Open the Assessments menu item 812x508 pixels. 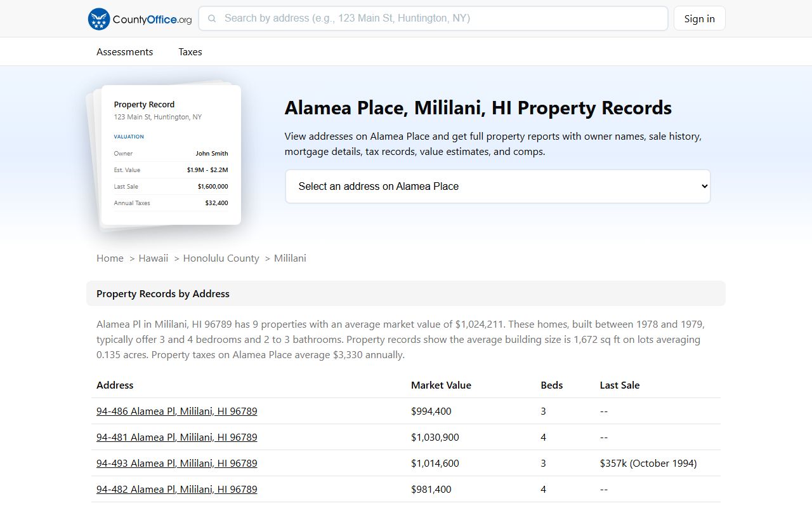124,52
